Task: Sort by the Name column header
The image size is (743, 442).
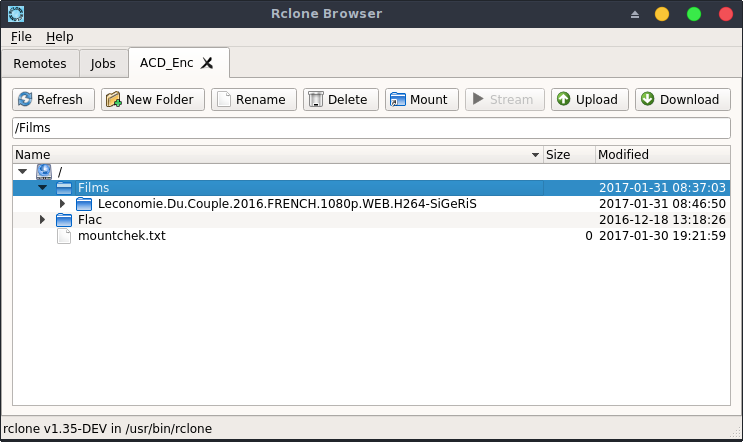Action: tap(278, 154)
